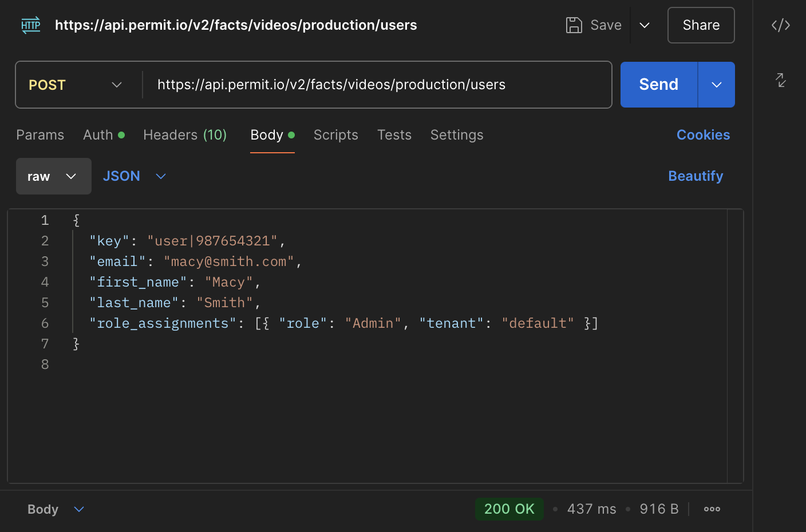806x532 pixels.
Task: Open the POST method dropdown
Action: 75,84
